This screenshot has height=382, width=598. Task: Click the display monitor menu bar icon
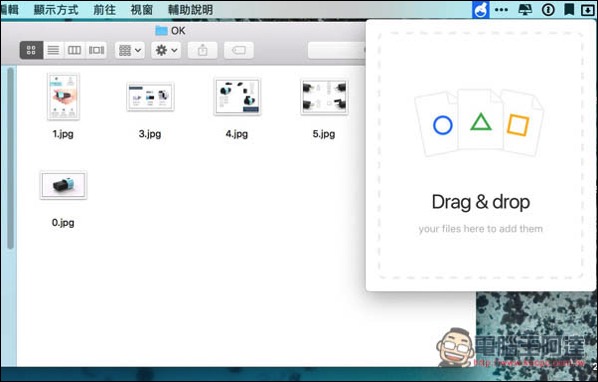(x=525, y=10)
